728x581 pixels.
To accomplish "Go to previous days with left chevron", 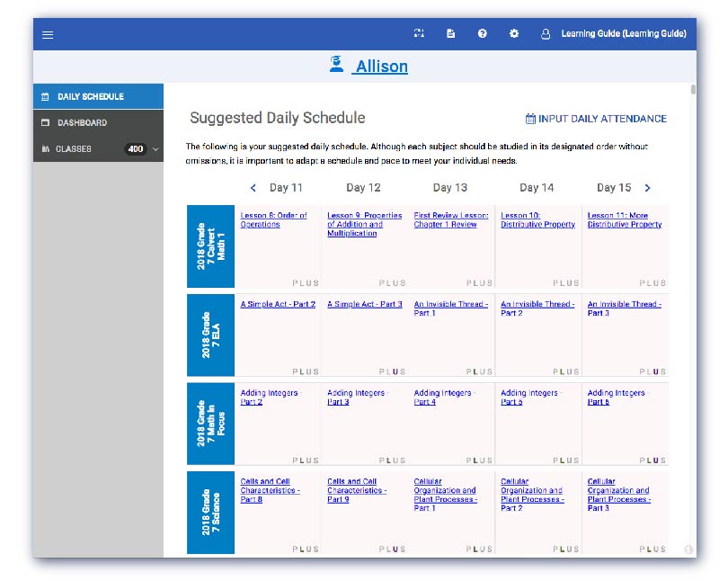I will [253, 188].
